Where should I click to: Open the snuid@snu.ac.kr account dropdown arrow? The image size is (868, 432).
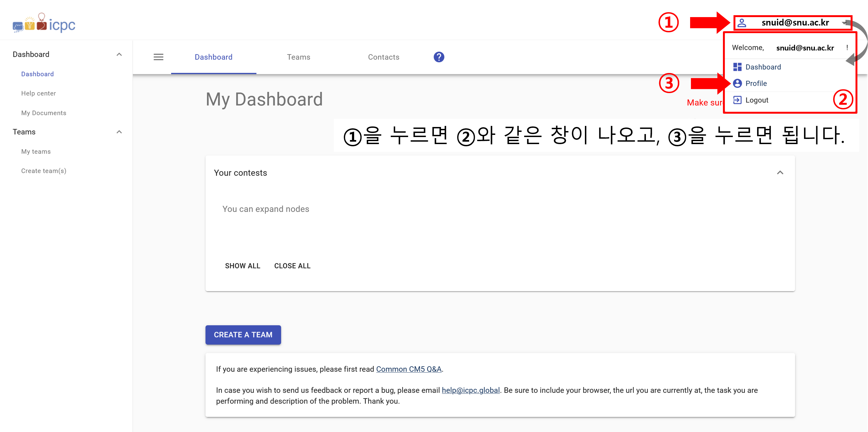click(844, 23)
